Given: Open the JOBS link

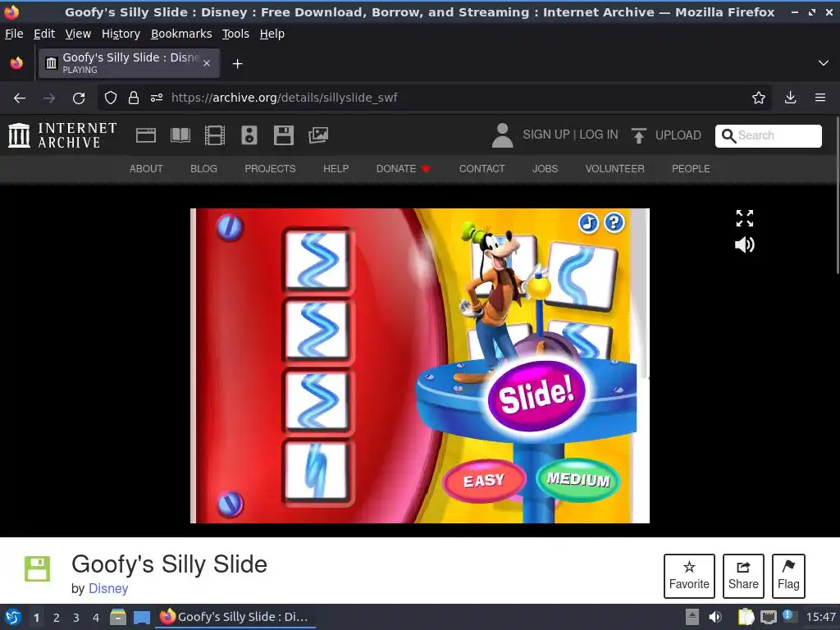Looking at the screenshot, I should click(x=545, y=168).
